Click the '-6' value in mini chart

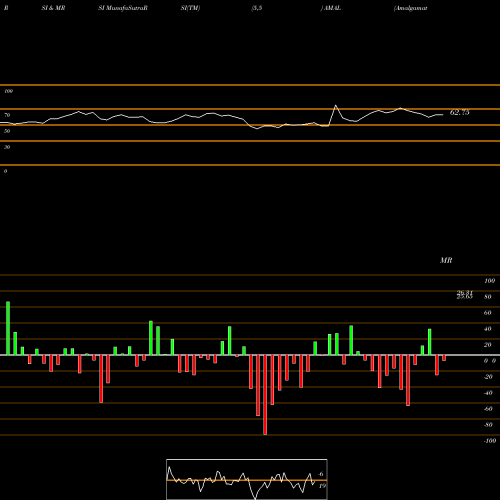point(320,474)
